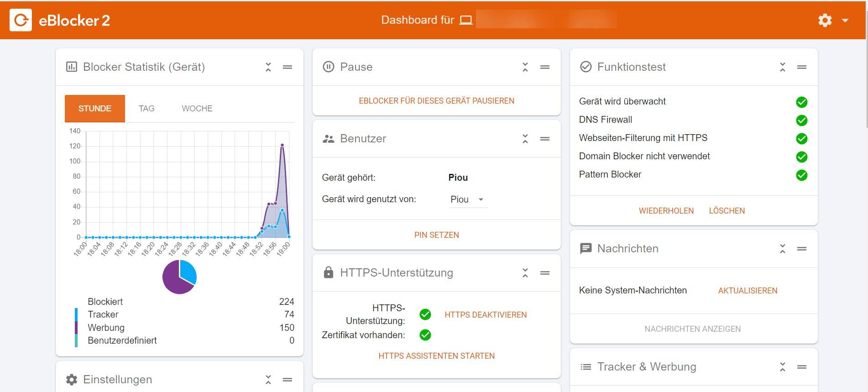Click green check for Domain Blocker nicht verwendet

click(802, 157)
